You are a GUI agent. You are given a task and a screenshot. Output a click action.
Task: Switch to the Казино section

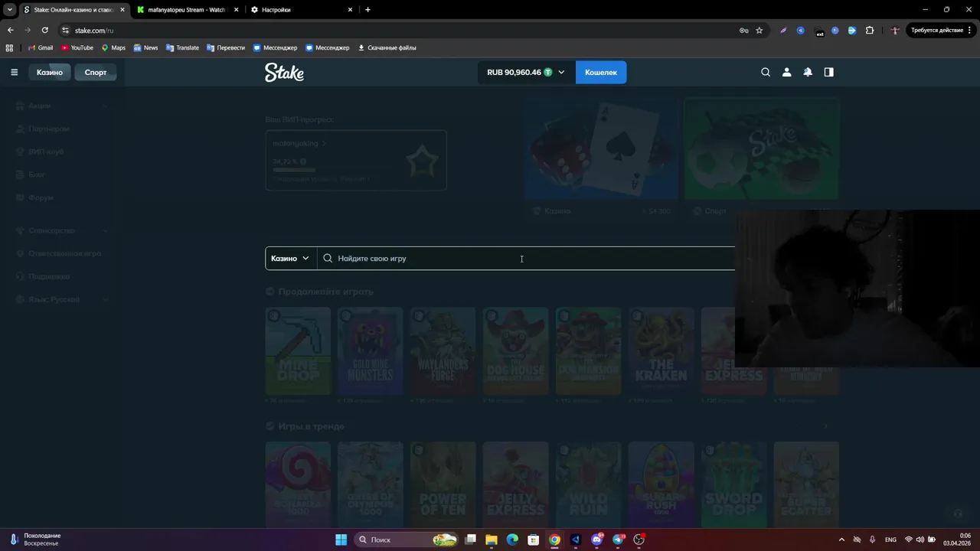tap(50, 72)
